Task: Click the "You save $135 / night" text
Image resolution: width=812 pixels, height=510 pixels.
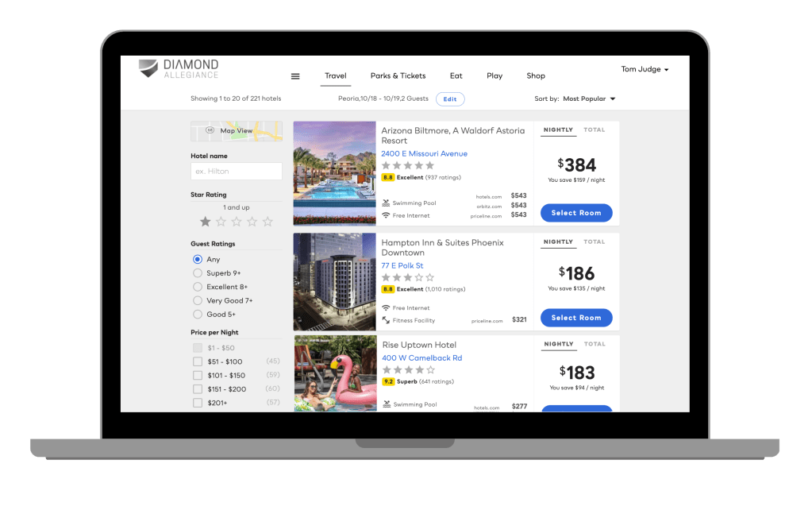Action: click(x=576, y=288)
